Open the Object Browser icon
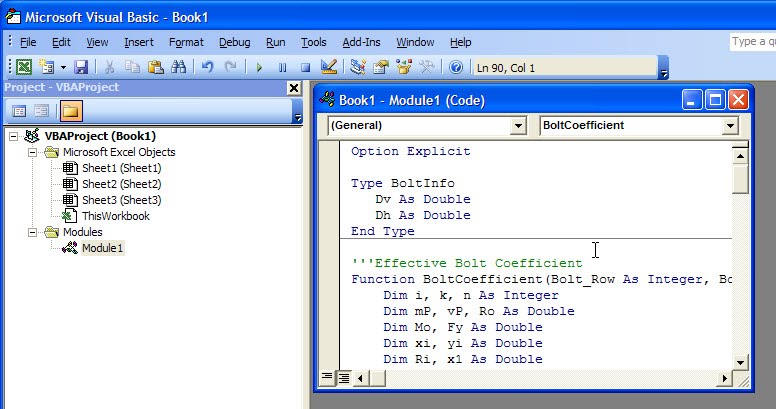Viewport: 776px width, 409px height. coord(404,67)
